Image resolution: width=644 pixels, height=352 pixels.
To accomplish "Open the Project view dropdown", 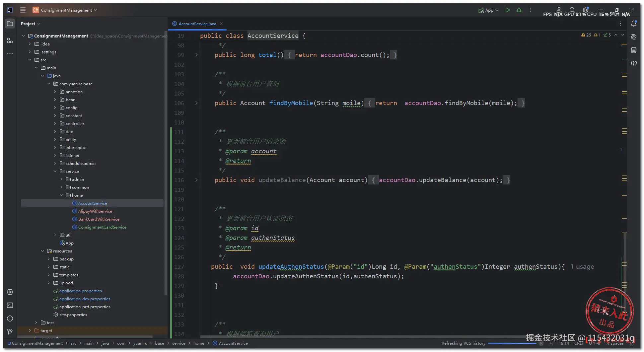I will pyautogui.click(x=30, y=24).
